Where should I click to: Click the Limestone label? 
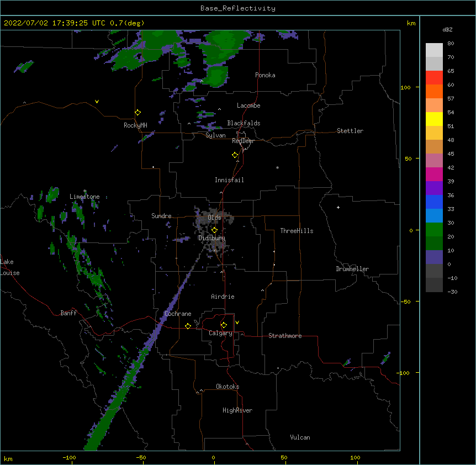click(84, 197)
